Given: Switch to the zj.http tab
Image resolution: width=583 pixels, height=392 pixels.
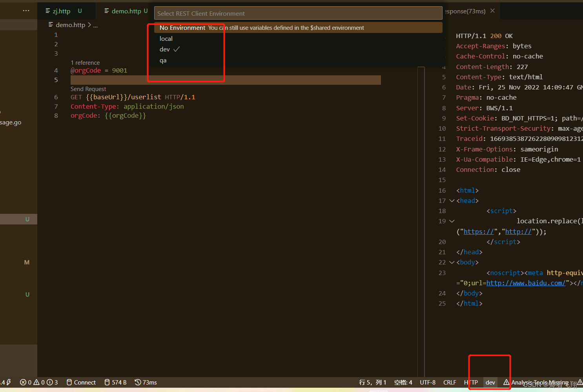Looking at the screenshot, I should coord(62,11).
